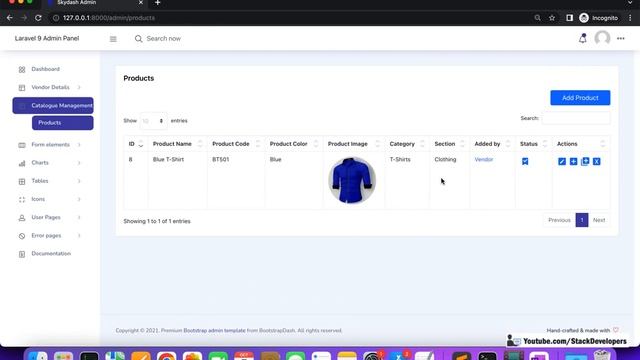
Task: Open the Vendor link in Added by
Action: (x=484, y=160)
